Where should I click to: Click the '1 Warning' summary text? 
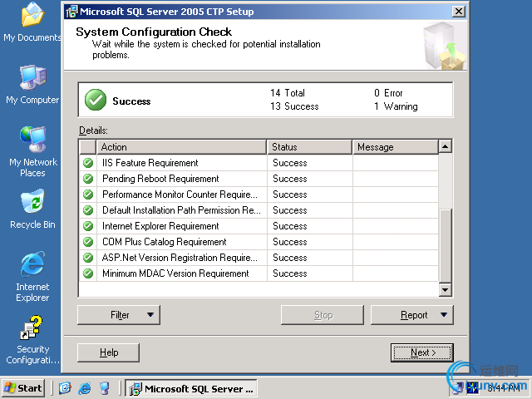tap(396, 106)
